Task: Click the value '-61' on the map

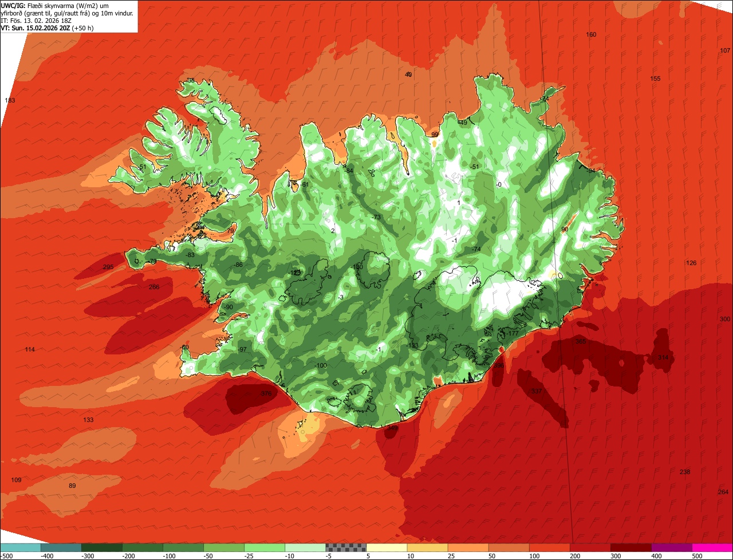Action: point(304,184)
